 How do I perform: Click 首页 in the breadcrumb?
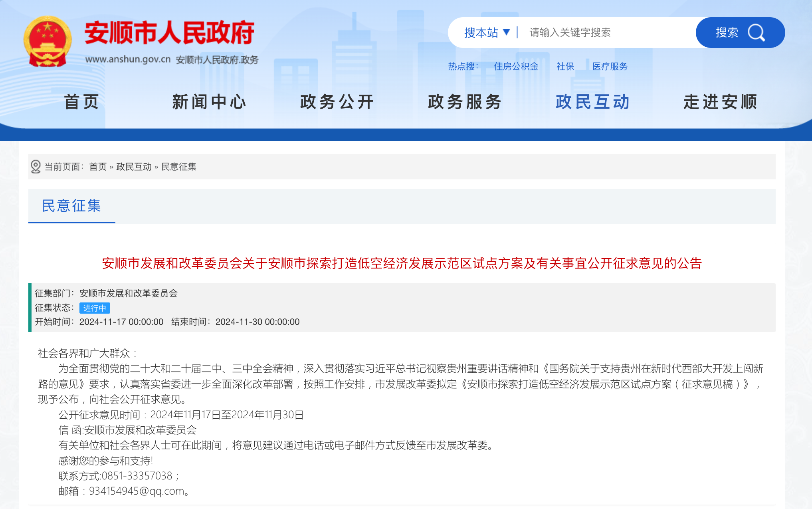click(98, 167)
